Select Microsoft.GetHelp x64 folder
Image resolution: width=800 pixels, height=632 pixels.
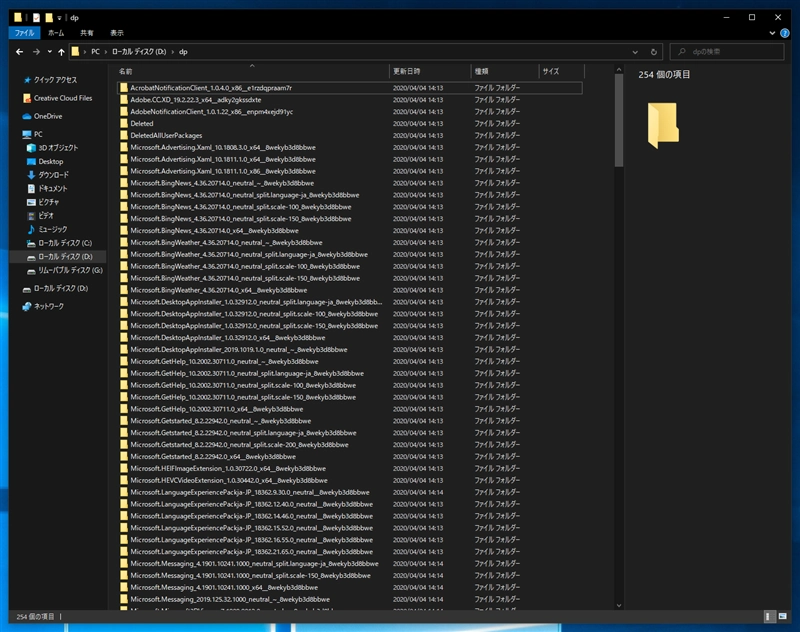tap(350, 409)
